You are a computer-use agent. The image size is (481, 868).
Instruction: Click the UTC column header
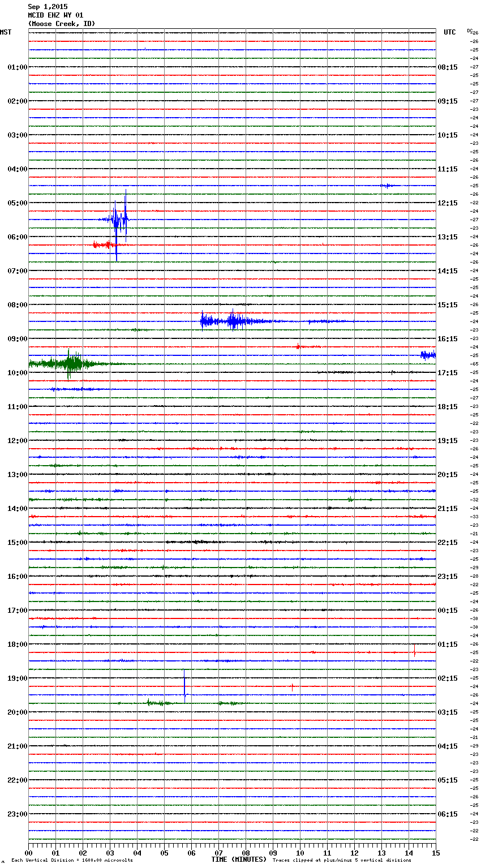click(x=449, y=32)
